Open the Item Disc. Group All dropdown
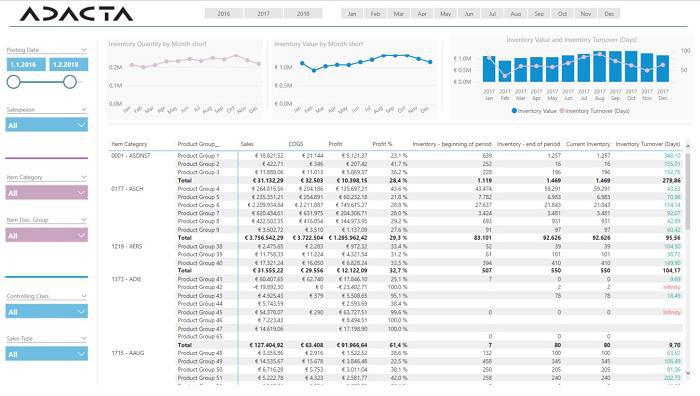700x396 pixels. click(x=47, y=235)
